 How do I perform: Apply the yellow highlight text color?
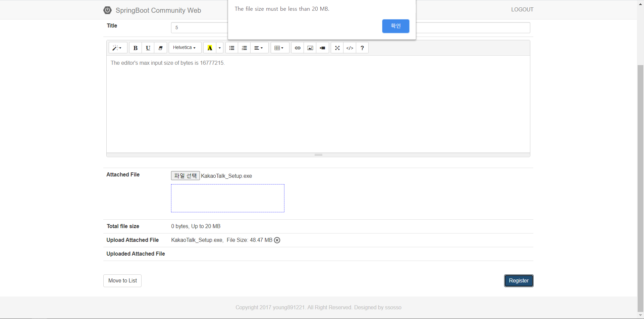(210, 48)
